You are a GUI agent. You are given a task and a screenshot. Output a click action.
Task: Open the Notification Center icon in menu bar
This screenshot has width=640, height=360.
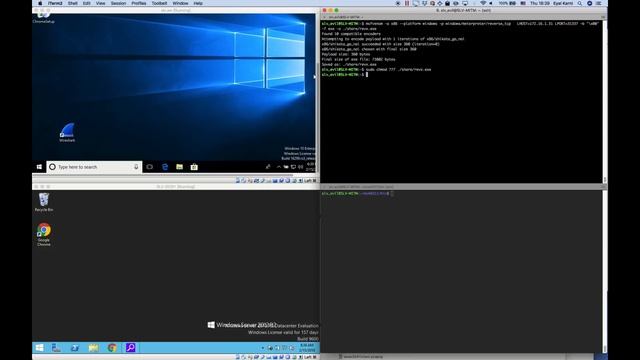point(599,3)
